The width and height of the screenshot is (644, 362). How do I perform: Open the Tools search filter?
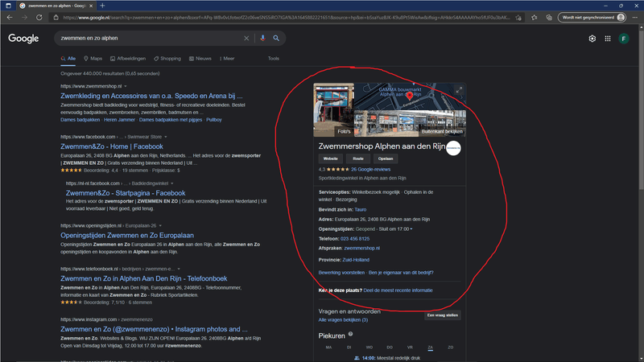pos(274,59)
